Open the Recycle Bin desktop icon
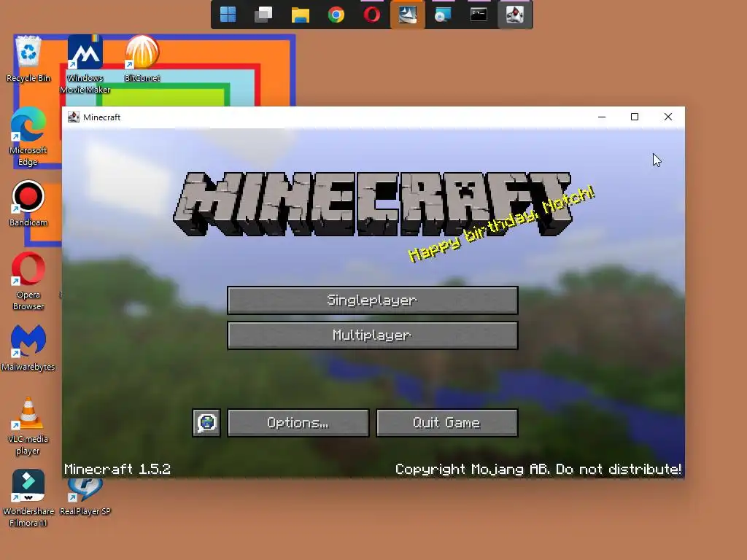Viewport: 747px width, 560px height. pyautogui.click(x=28, y=60)
